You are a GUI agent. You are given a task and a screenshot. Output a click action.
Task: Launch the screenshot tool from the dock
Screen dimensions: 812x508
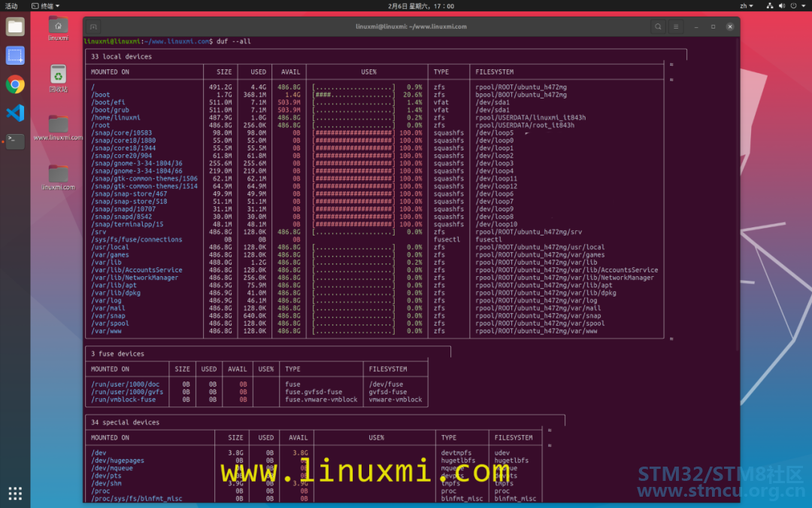15,56
